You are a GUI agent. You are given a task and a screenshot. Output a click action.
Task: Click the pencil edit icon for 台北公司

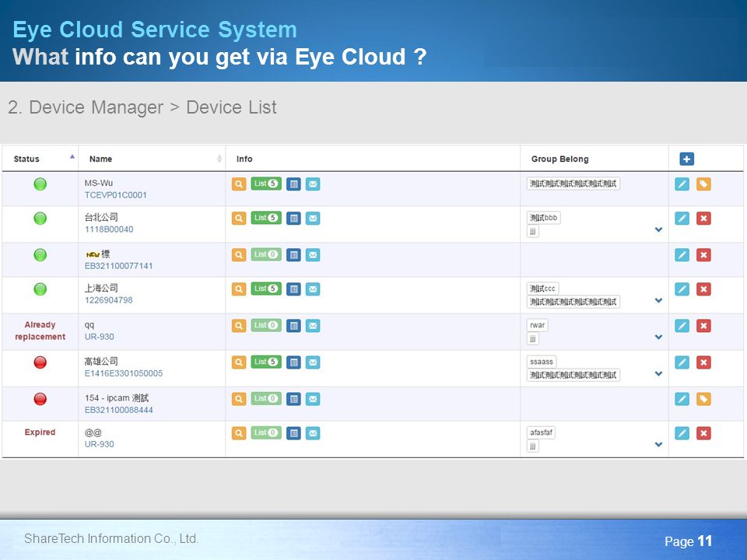(x=682, y=219)
